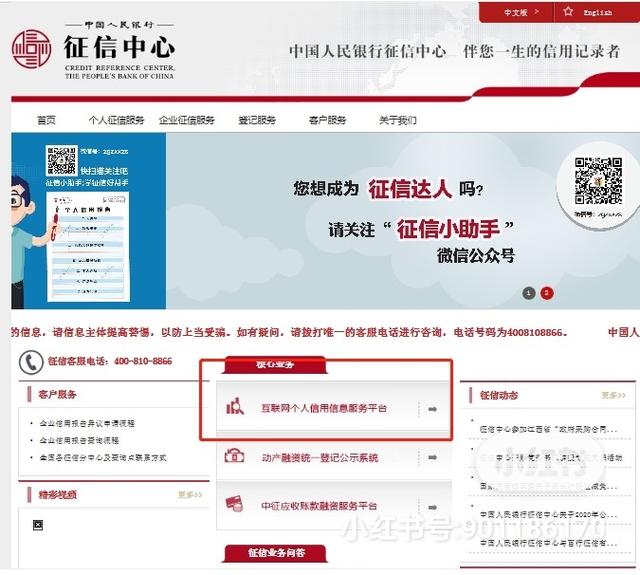
Task: Open the 征信业务问答 tab
Action: click(276, 553)
